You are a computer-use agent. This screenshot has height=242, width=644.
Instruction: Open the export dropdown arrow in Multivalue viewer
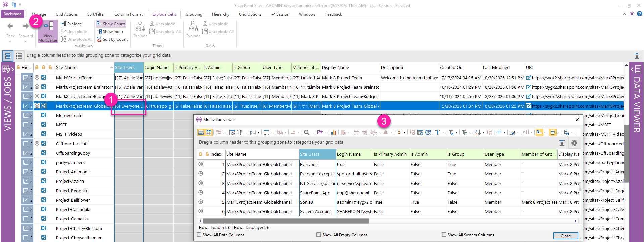(326, 132)
